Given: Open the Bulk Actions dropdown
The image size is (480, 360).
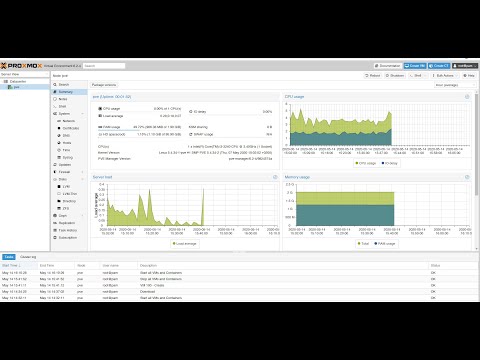Looking at the screenshot, I should click(x=445, y=76).
